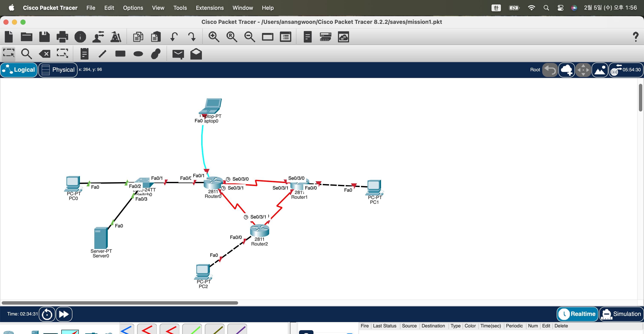644x334 pixels.
Task: Click the Draw Ellipse tool
Action: coord(138,54)
